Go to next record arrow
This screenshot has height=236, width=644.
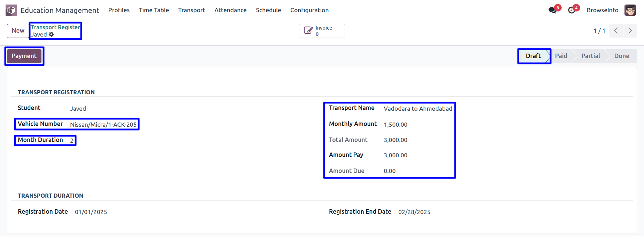click(630, 31)
